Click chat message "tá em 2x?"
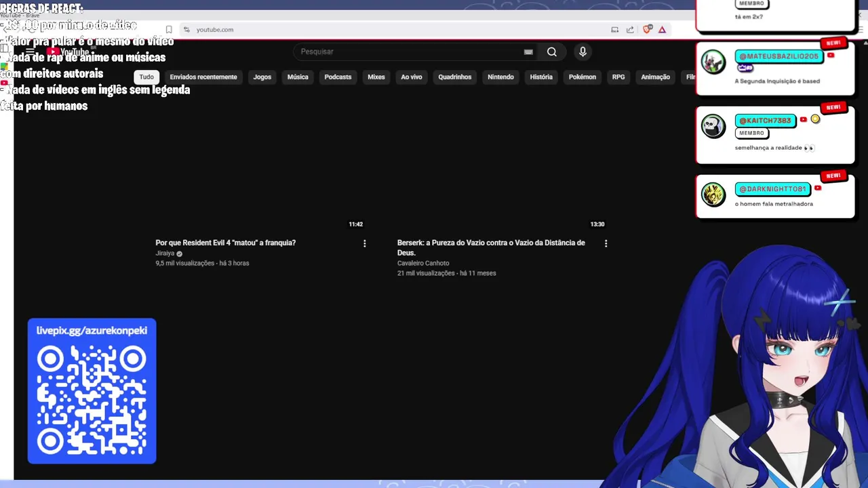The image size is (868, 488). pyautogui.click(x=749, y=17)
